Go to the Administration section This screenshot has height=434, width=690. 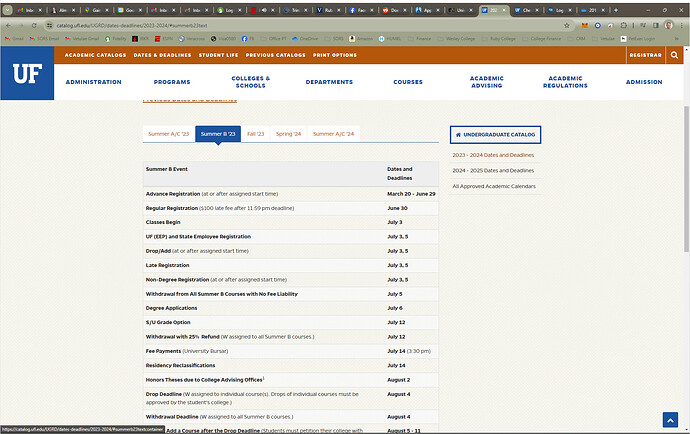coord(93,82)
